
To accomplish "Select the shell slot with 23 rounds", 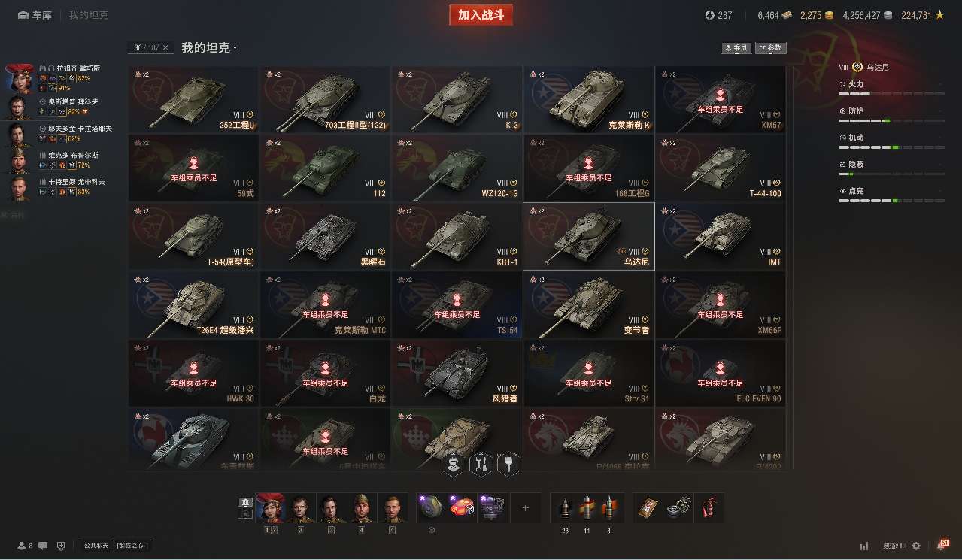I will (x=565, y=508).
